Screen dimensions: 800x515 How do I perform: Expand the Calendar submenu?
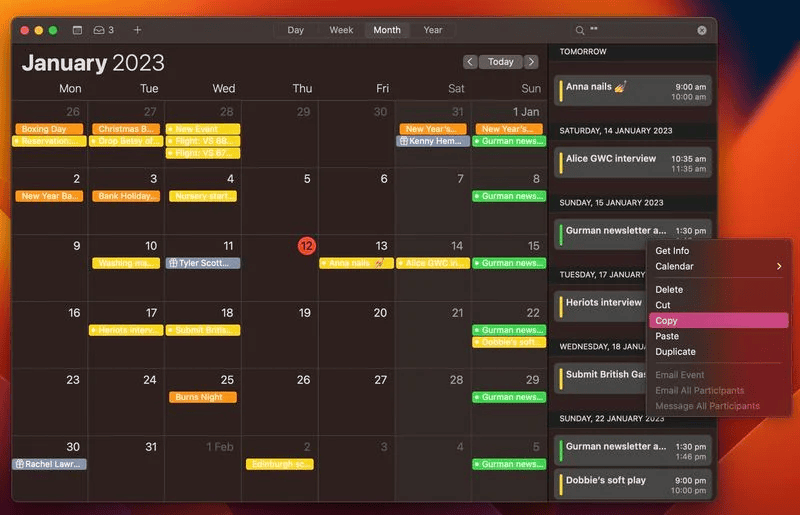click(717, 266)
